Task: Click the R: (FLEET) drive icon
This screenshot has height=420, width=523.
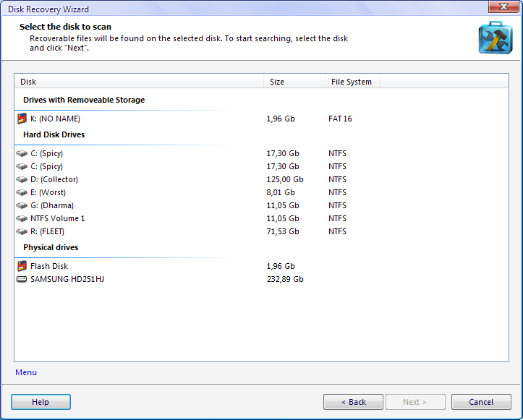Action: pos(22,231)
